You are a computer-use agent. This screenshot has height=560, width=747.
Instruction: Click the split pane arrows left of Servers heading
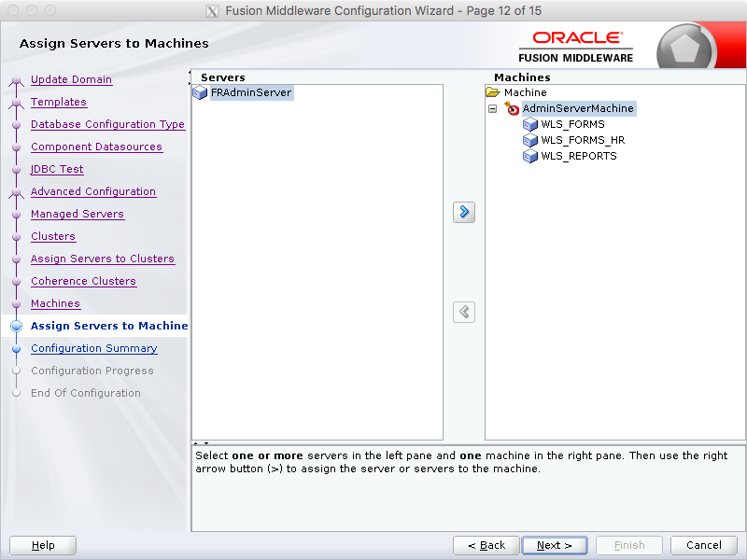pyautogui.click(x=190, y=77)
